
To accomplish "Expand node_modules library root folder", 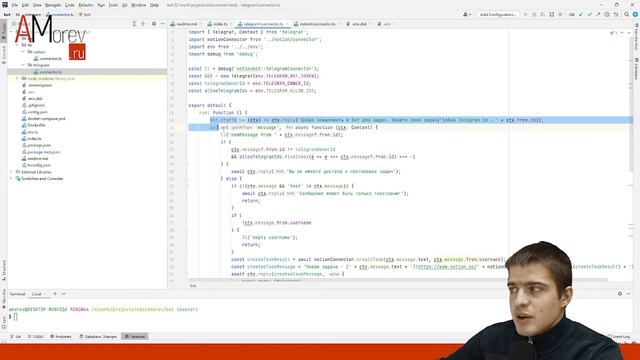I will tap(18, 78).
